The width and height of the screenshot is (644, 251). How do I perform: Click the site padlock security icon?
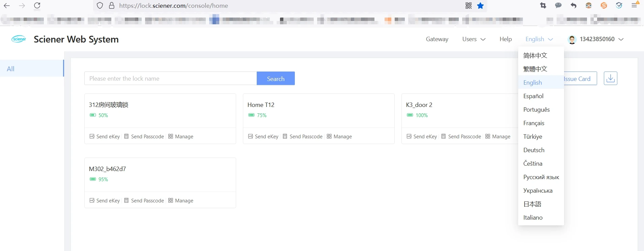(x=112, y=5)
